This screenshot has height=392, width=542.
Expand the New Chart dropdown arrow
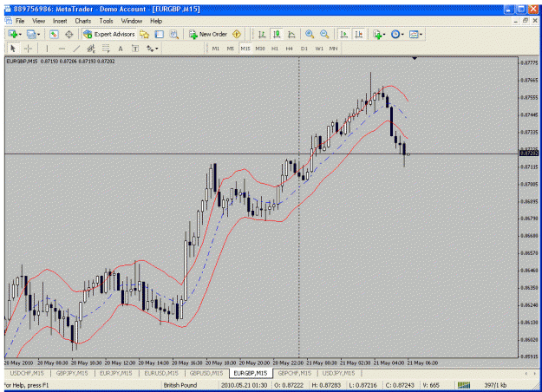click(x=21, y=35)
